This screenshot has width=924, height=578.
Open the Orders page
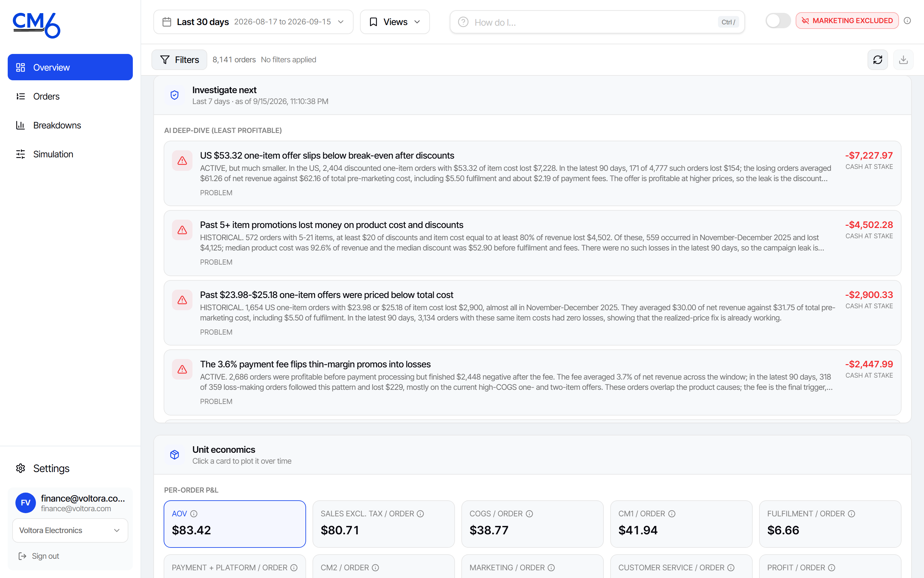pyautogui.click(x=70, y=96)
